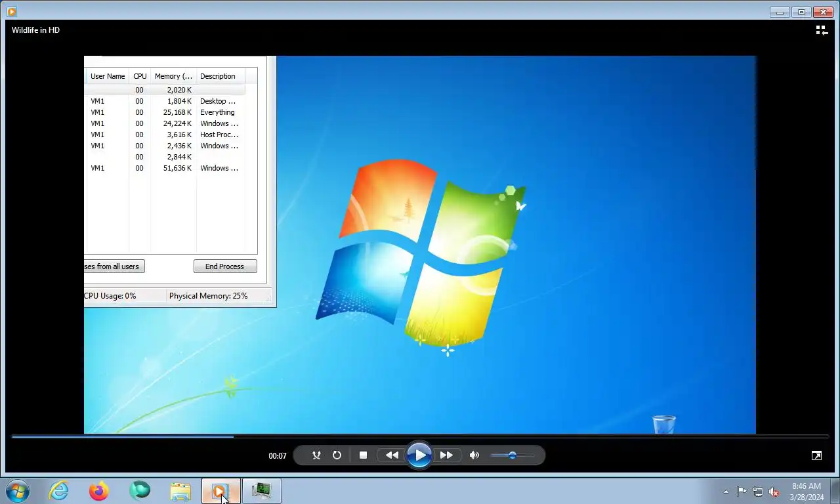Open the 8:46 AM taskbar clock
This screenshot has width=840, height=504.
pos(807,492)
